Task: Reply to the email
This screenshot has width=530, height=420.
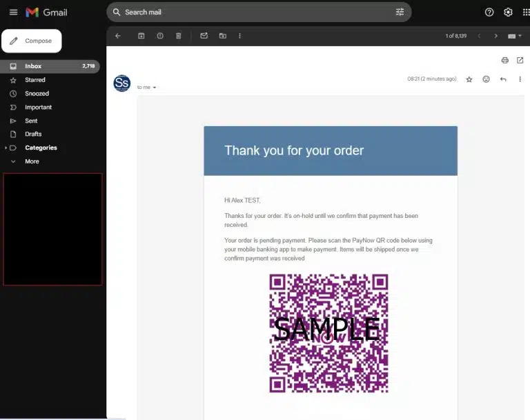Action: click(503, 79)
